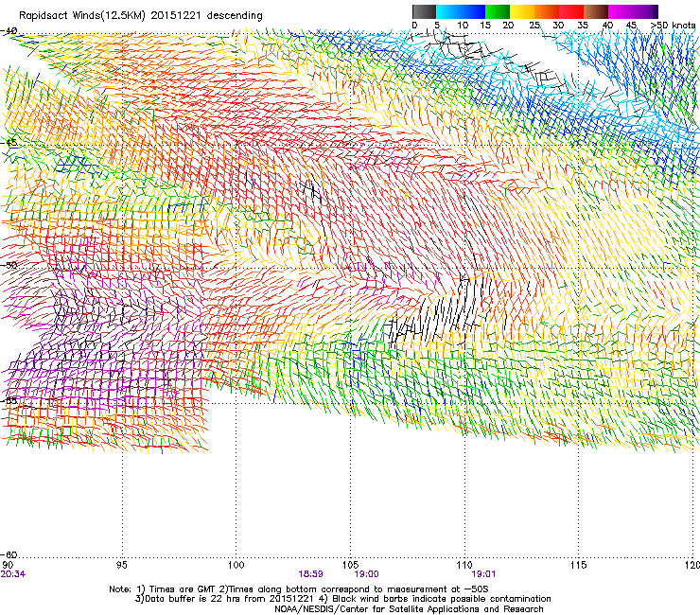Select the '100' longitude axis label

click(236, 565)
